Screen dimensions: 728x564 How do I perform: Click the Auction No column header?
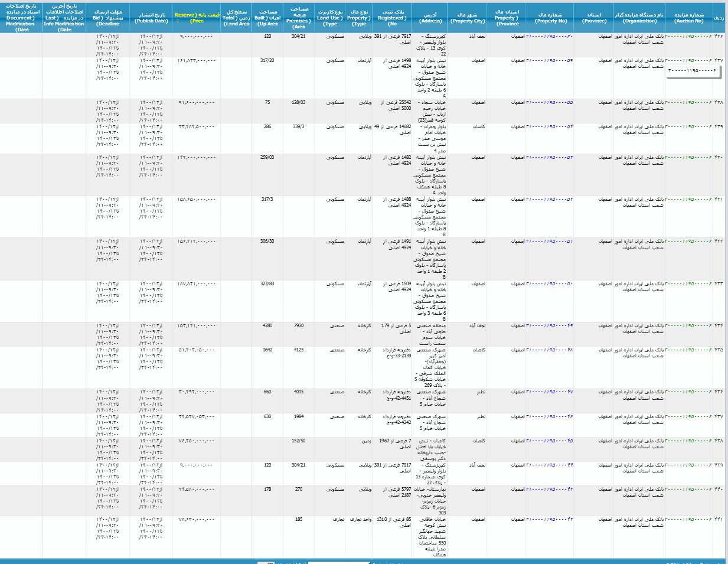tap(688, 18)
